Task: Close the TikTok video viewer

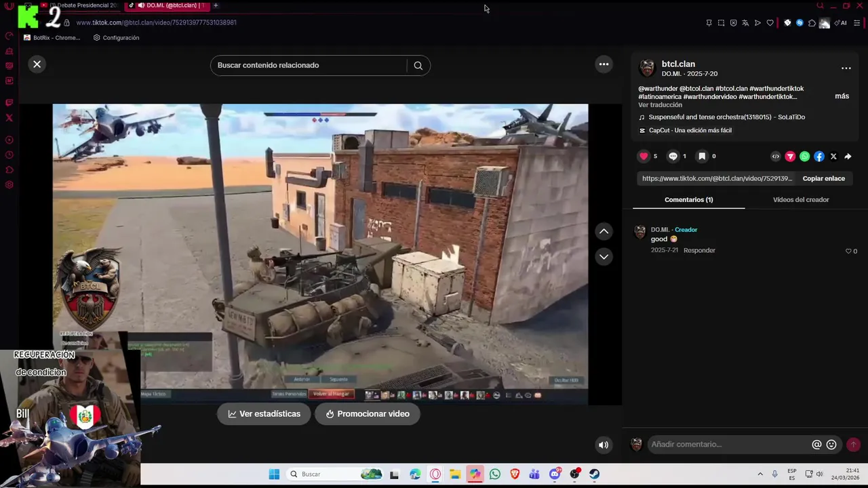Action: pos(37,64)
